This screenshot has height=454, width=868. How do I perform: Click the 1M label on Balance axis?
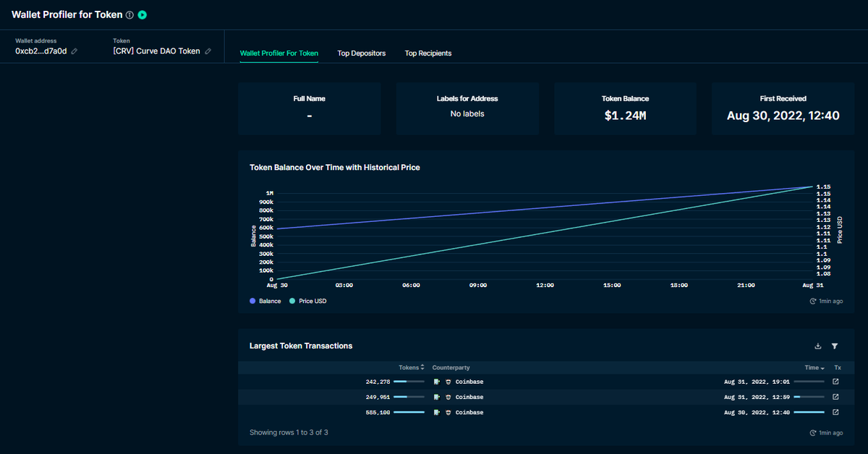point(269,193)
